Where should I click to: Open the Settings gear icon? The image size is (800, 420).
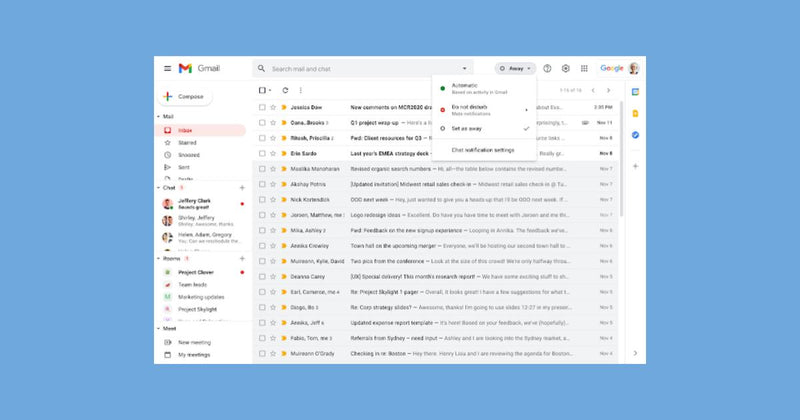click(x=565, y=68)
